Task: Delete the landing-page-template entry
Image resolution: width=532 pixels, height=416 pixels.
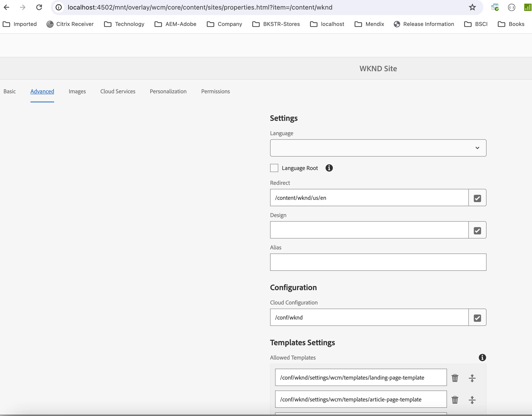Action: point(455,378)
